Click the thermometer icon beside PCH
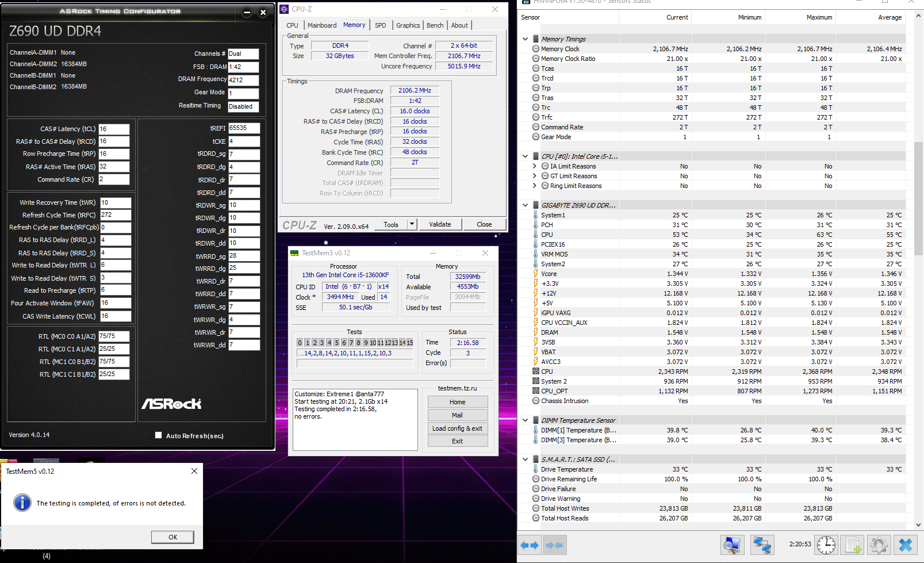The image size is (924, 563). pyautogui.click(x=536, y=225)
